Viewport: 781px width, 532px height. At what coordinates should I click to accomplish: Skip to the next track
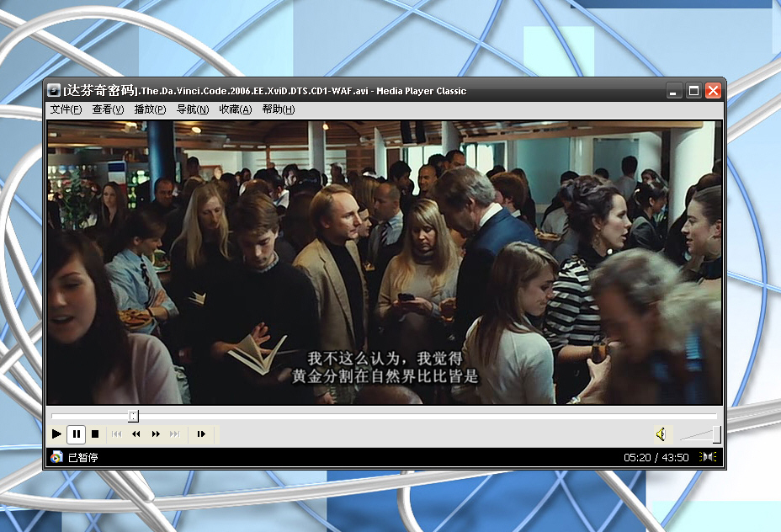(x=175, y=434)
